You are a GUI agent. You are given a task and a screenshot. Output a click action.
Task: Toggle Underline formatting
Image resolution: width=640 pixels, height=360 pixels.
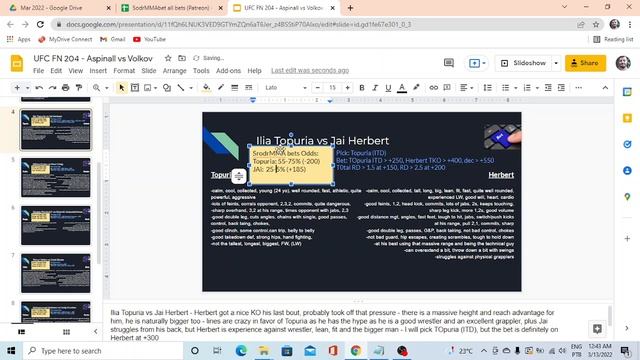[x=388, y=88]
